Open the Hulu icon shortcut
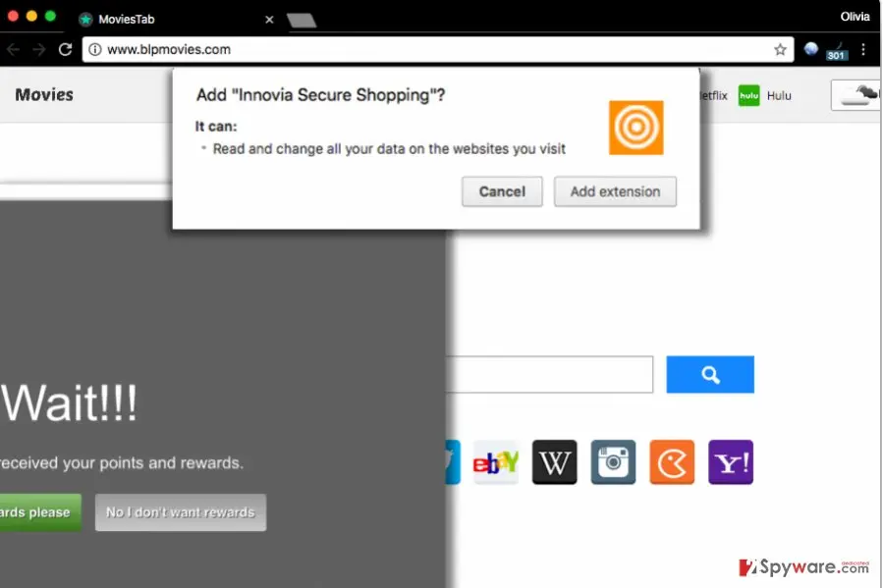 [x=749, y=95]
